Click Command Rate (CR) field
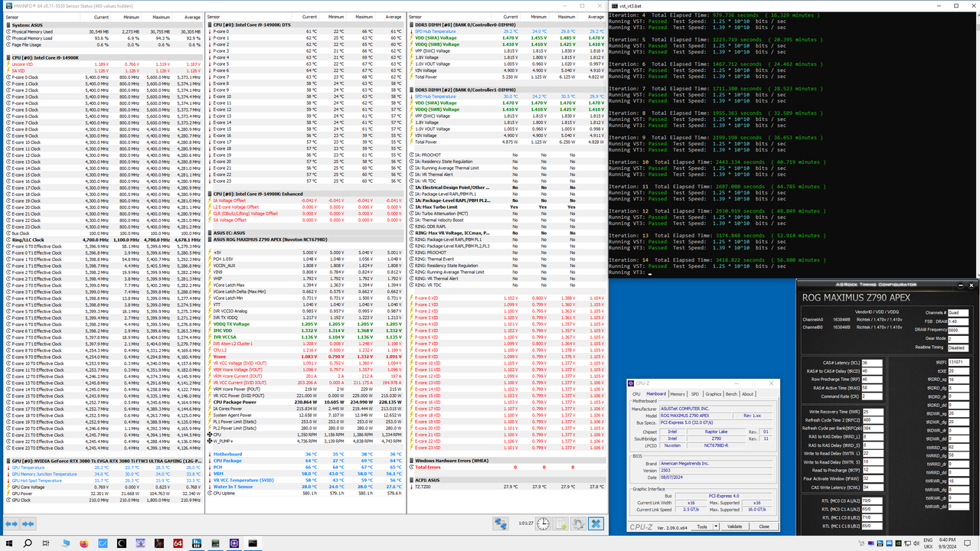The image size is (980, 551). (x=871, y=396)
